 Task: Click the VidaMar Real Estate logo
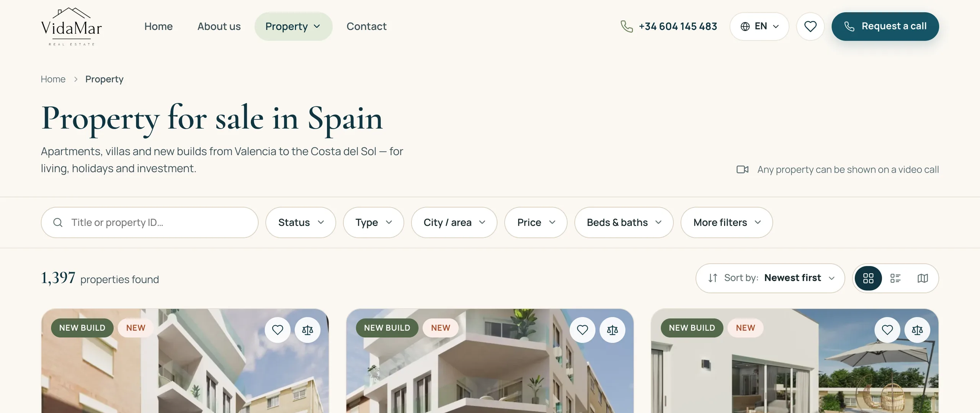point(72,26)
